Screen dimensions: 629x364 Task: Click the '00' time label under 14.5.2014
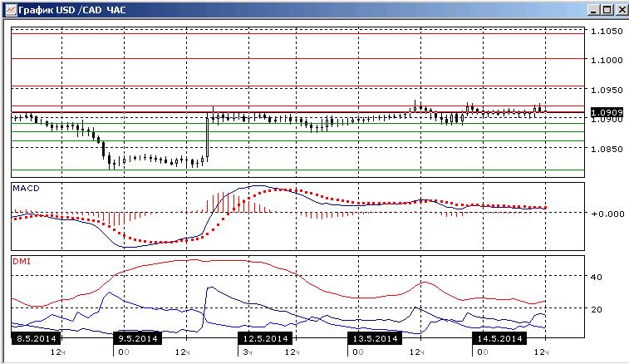[483, 352]
